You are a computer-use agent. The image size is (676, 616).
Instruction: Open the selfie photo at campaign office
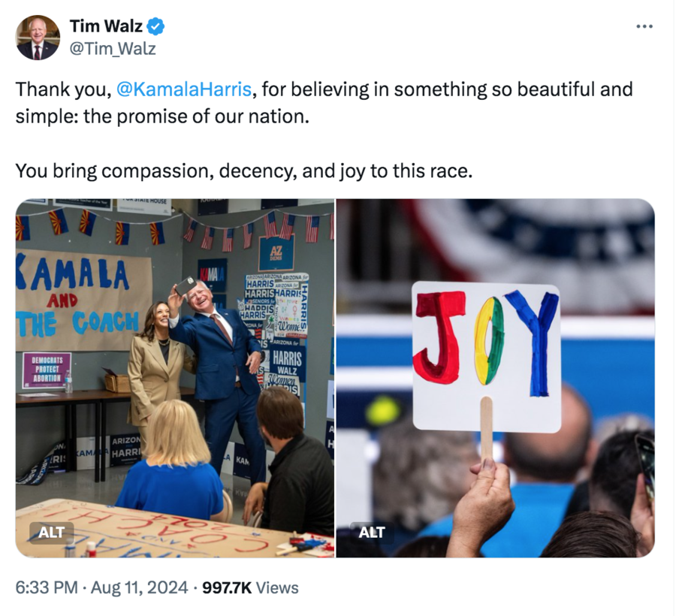pos(174,378)
